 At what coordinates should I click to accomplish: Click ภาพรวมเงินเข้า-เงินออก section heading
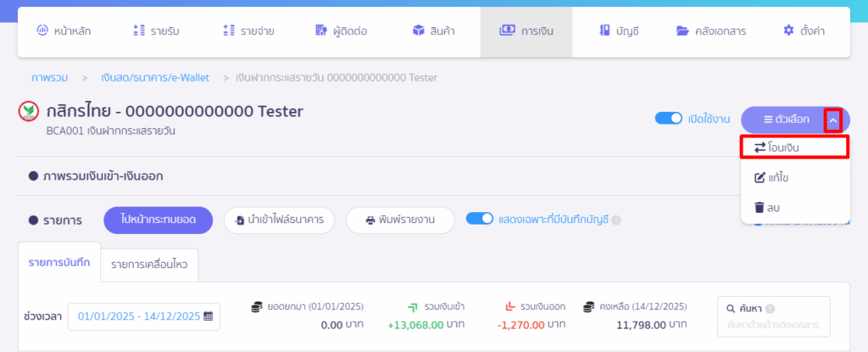pos(103,176)
